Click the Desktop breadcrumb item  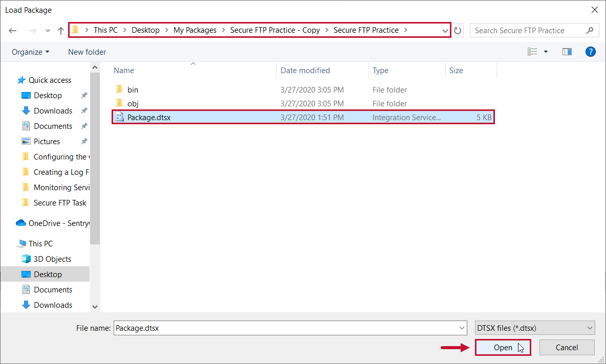[x=145, y=30]
